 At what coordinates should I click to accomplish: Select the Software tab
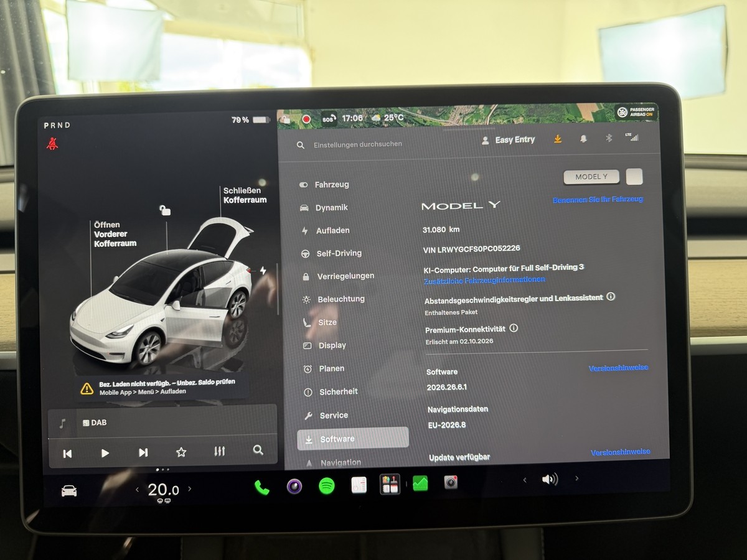point(353,439)
